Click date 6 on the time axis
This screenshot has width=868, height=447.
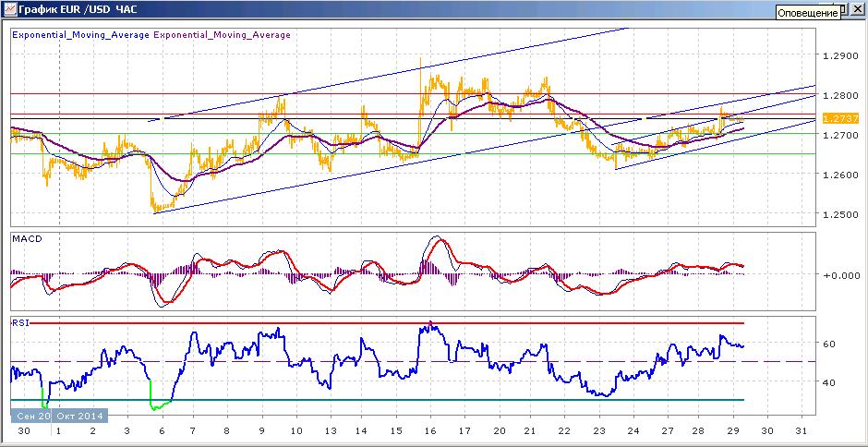(162, 430)
